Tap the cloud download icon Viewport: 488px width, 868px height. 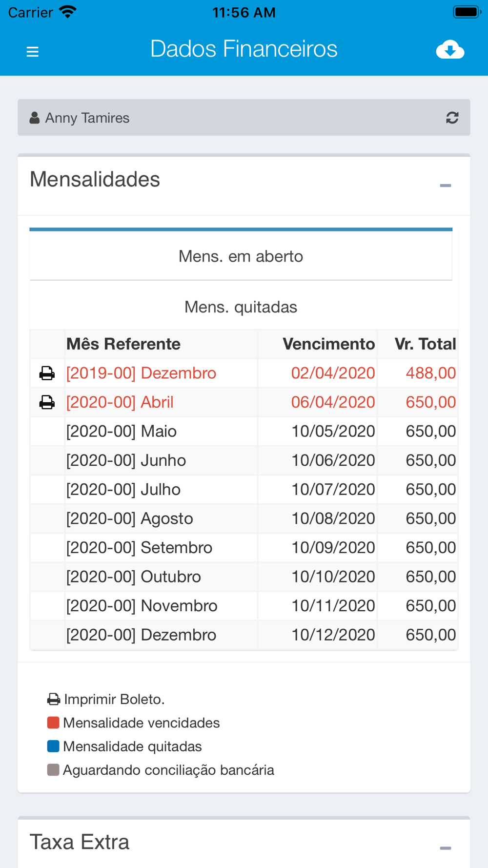click(450, 50)
